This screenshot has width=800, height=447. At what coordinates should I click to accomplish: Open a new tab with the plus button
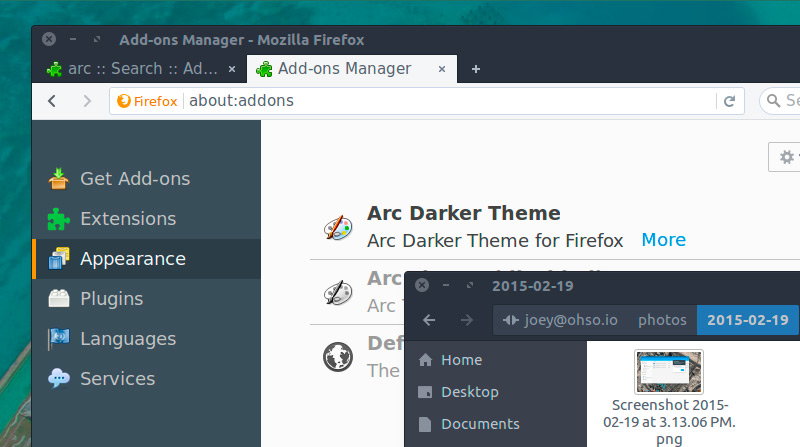click(476, 69)
